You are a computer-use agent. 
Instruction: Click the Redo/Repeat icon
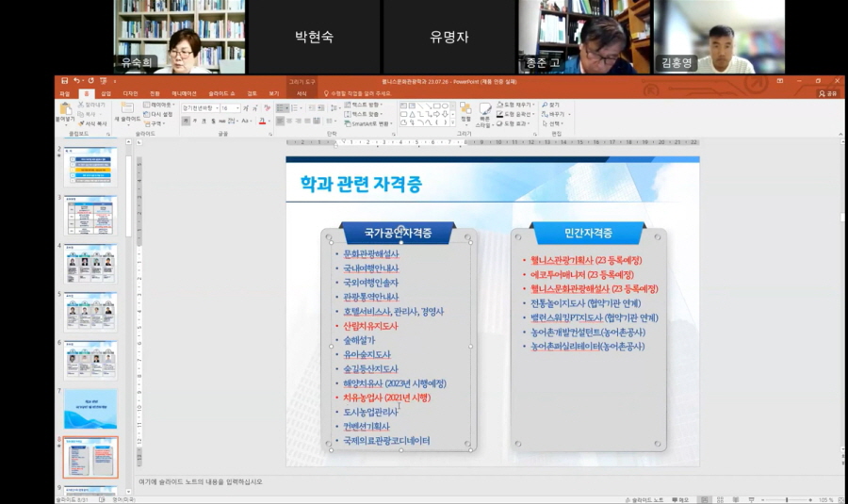[90, 81]
